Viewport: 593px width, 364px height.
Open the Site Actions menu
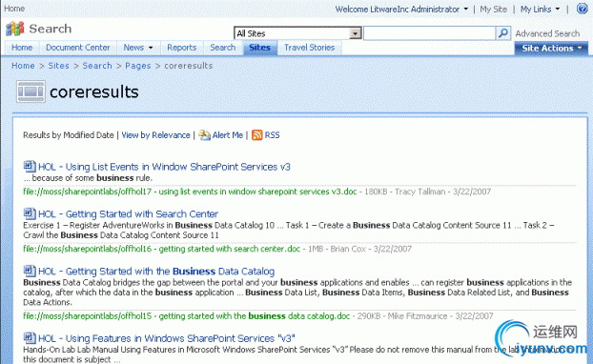pyautogui.click(x=551, y=49)
